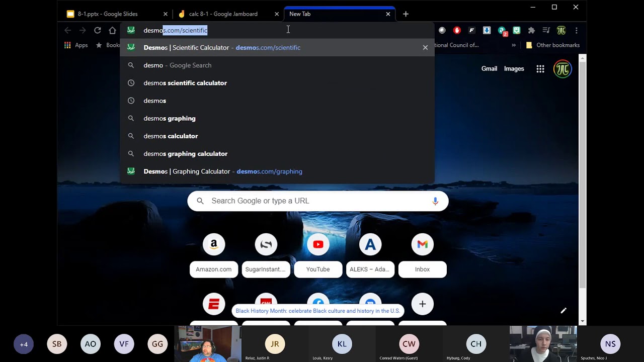Choose the 'demo - Google Search' suggestion
The image size is (644, 362).
click(x=277, y=65)
